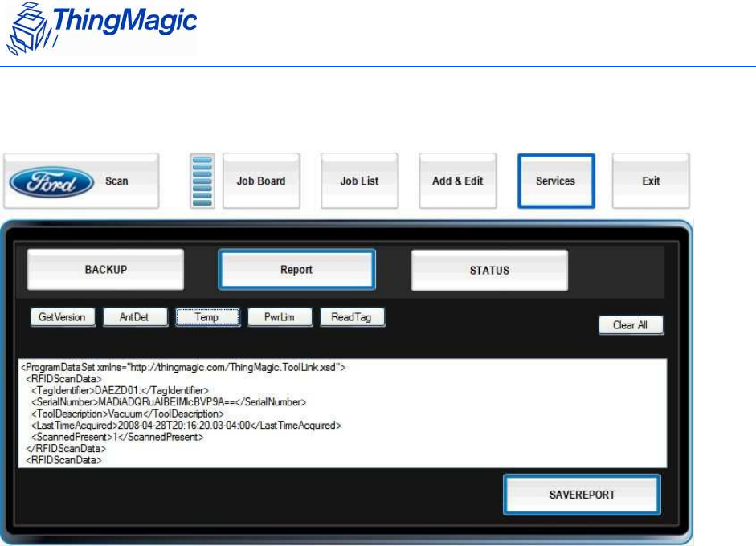Switch to the Report panel
The height and width of the screenshot is (546, 756).
(296, 269)
